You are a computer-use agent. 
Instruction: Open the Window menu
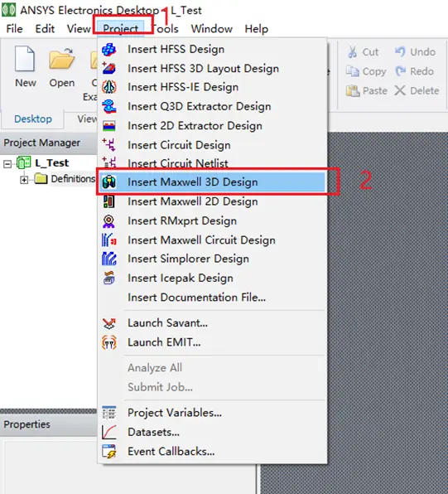point(211,29)
